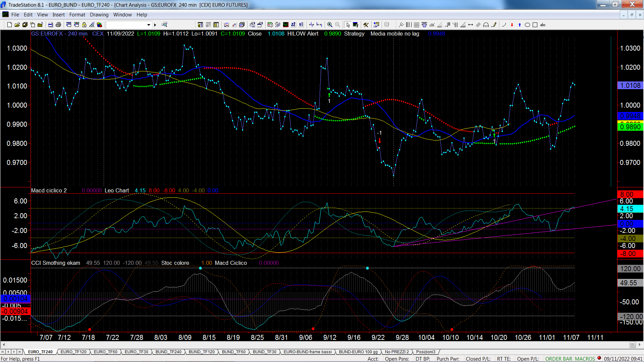Screen dimensions: 644x362
Task: Select the green bar chart type icon
Action: (x=286, y=24)
